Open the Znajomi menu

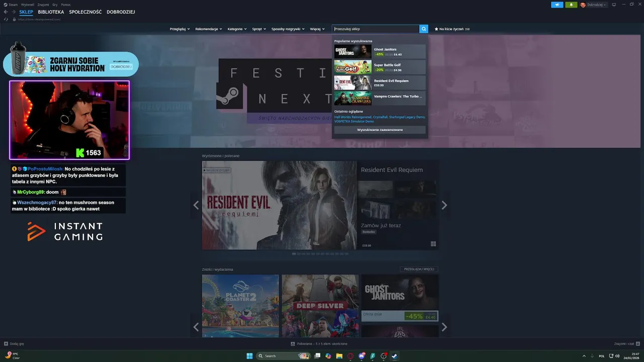click(43, 5)
